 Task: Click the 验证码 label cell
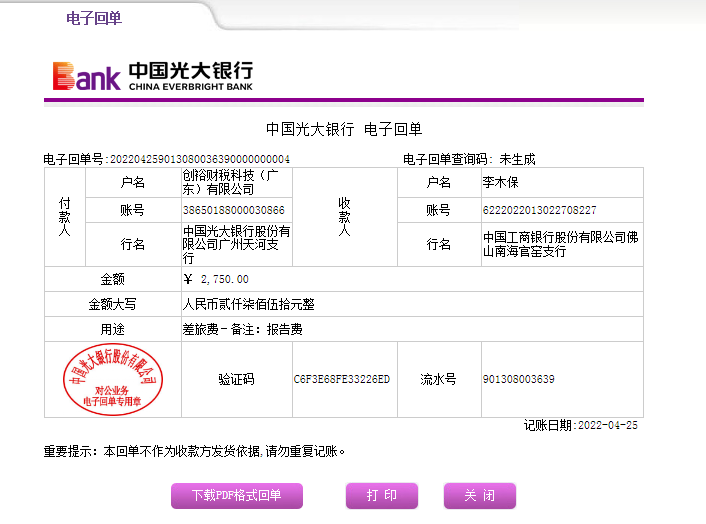236,379
